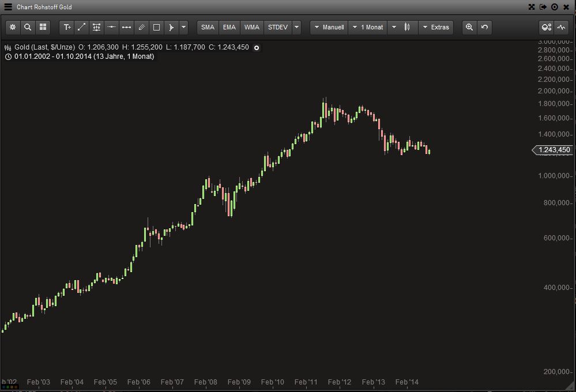Click the clock icon beside date range
Viewport: 576px width, 392px height.
point(8,57)
